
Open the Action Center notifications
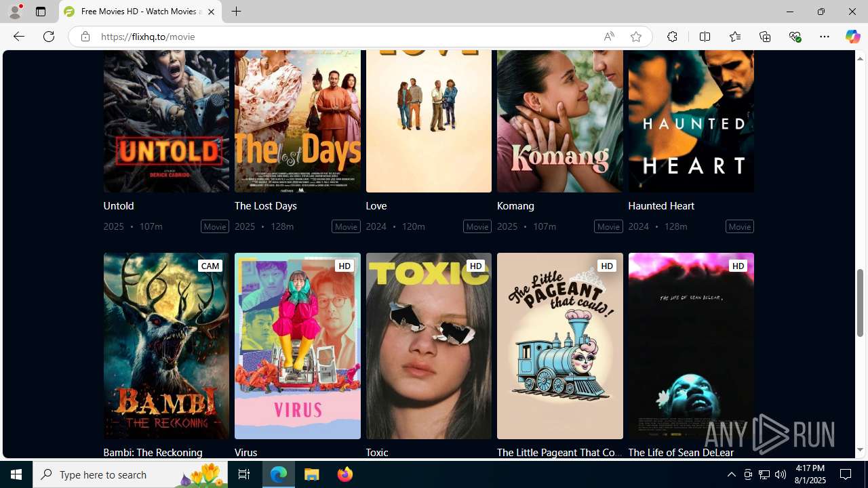pyautogui.click(x=847, y=474)
